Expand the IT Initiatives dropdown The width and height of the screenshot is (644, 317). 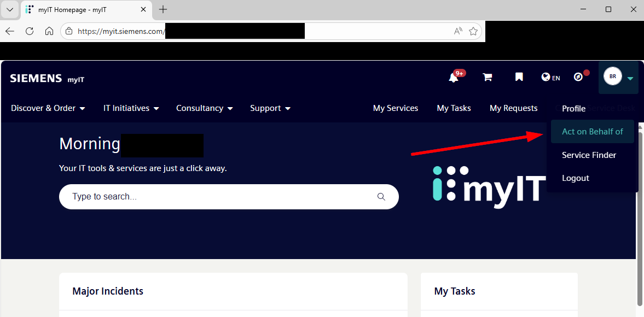pyautogui.click(x=131, y=108)
